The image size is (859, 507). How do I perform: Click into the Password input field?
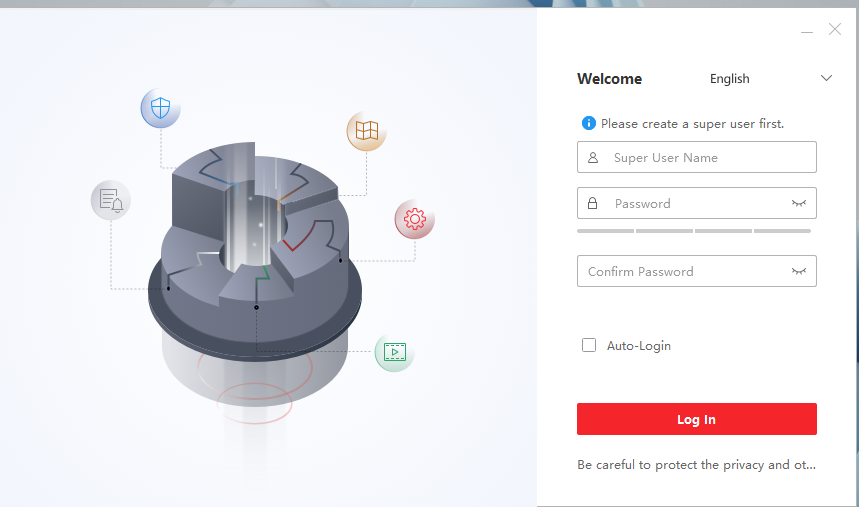[690, 204]
